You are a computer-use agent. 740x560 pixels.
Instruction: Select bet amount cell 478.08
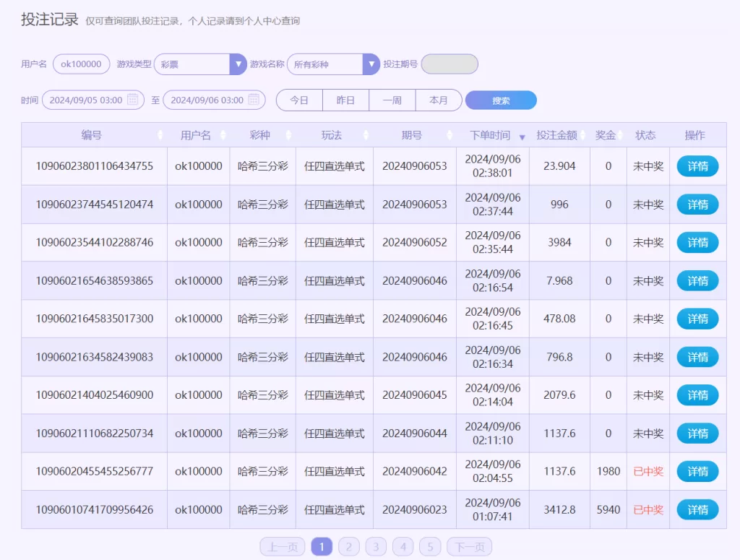[x=559, y=319]
